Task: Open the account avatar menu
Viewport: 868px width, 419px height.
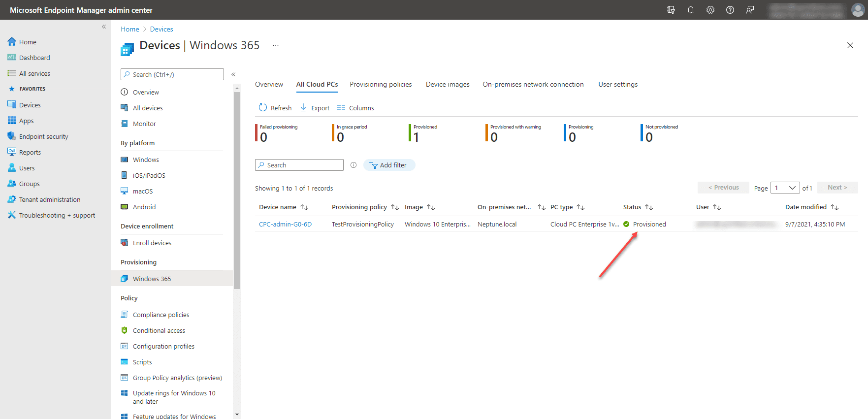Action: coord(858,10)
